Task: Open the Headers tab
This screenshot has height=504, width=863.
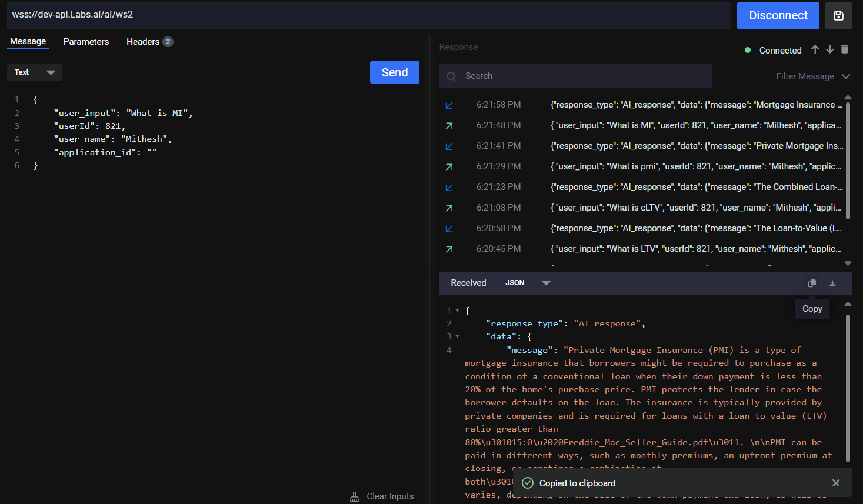Action: (143, 42)
